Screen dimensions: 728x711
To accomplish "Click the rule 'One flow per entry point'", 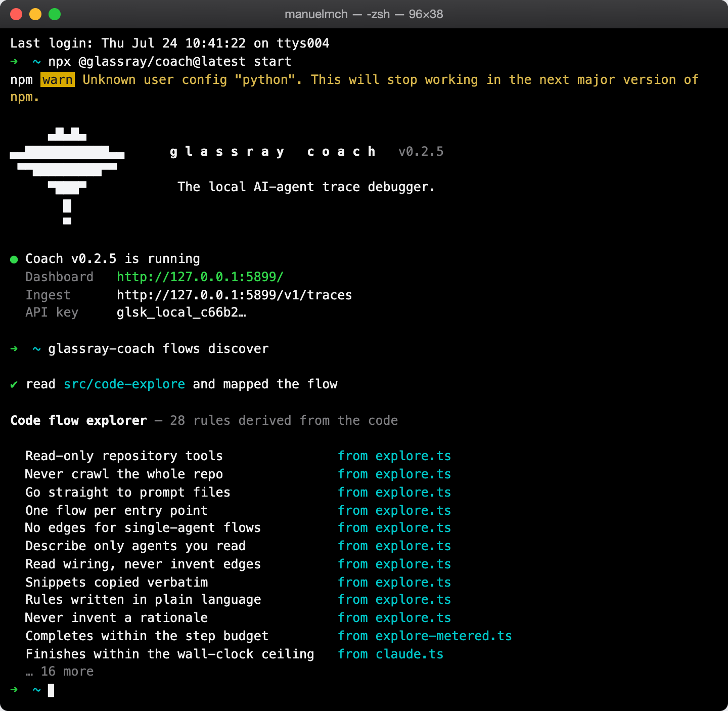I will click(x=116, y=510).
